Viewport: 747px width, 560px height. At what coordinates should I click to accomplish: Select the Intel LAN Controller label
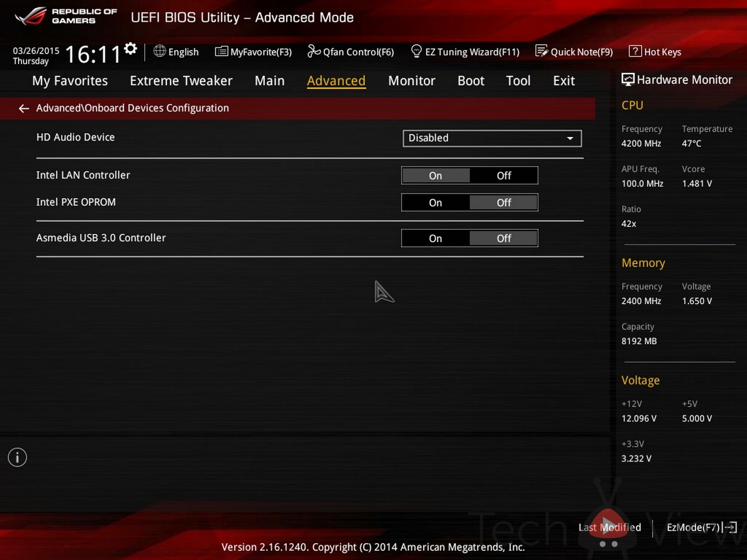pyautogui.click(x=83, y=175)
